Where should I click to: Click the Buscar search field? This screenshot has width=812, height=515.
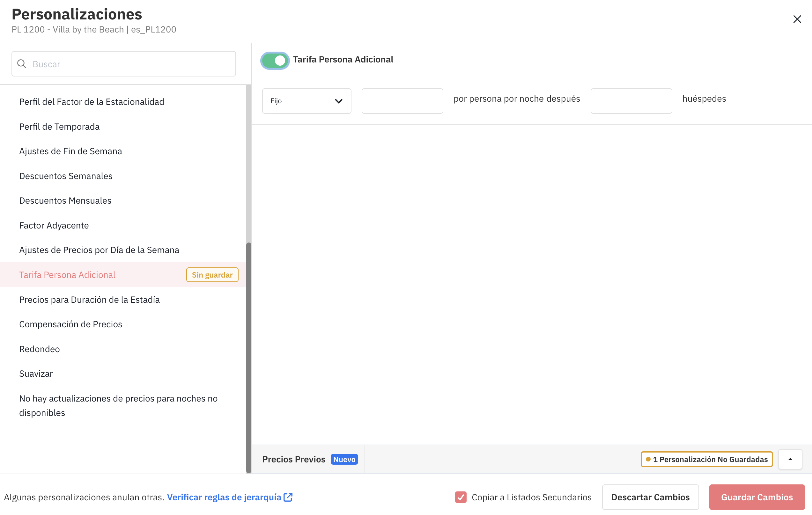(x=128, y=64)
